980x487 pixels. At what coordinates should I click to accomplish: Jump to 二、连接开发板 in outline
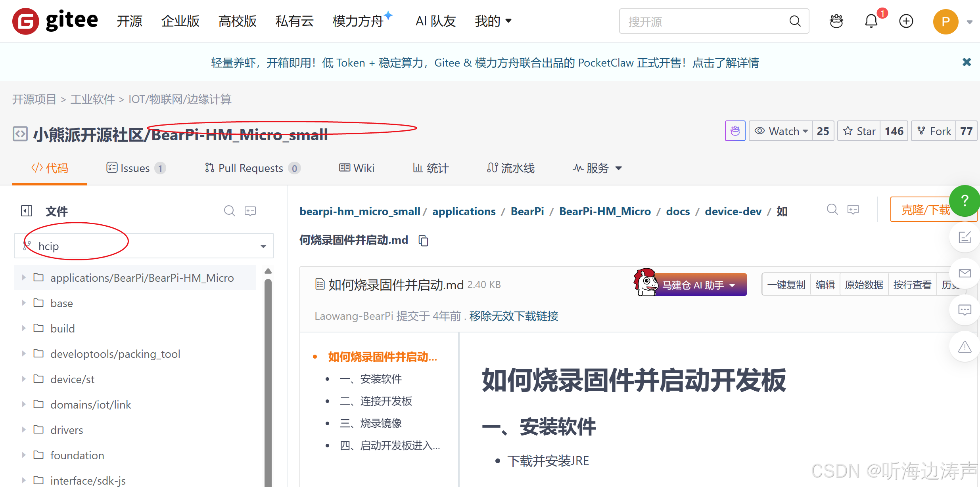pyautogui.click(x=376, y=401)
